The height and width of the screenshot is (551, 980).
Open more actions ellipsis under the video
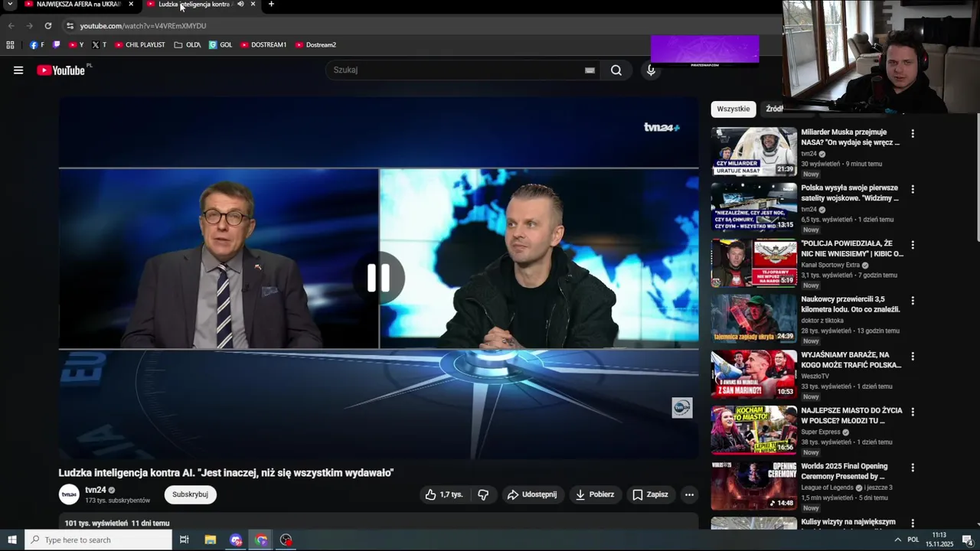689,494
